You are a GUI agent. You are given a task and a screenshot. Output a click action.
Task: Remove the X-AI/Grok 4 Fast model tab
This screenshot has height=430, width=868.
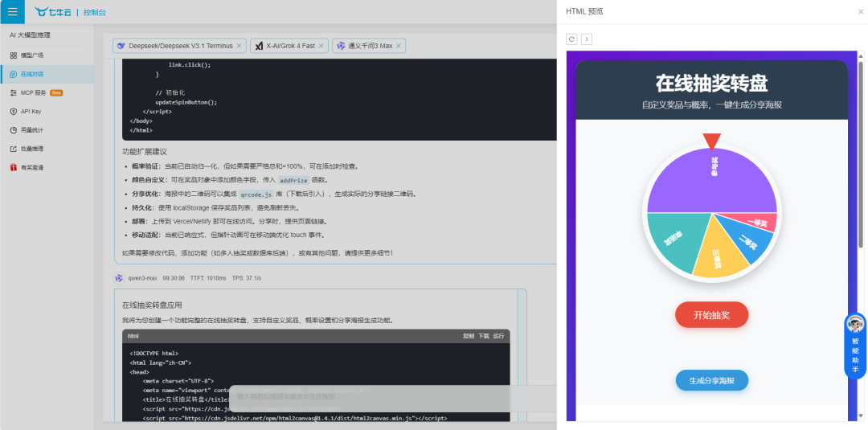coord(321,46)
